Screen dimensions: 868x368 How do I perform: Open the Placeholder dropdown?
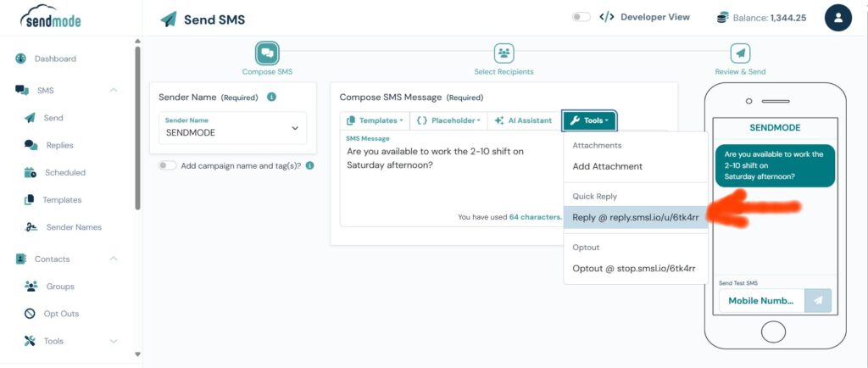pos(448,120)
